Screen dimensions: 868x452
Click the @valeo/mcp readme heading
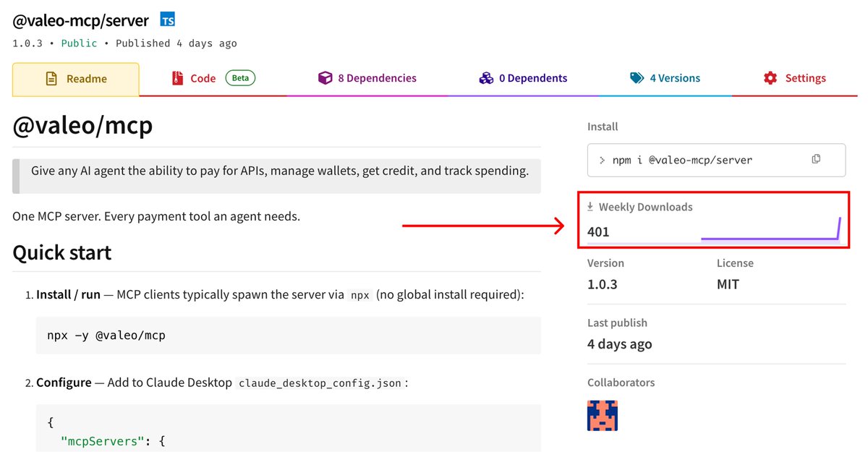coord(83,126)
